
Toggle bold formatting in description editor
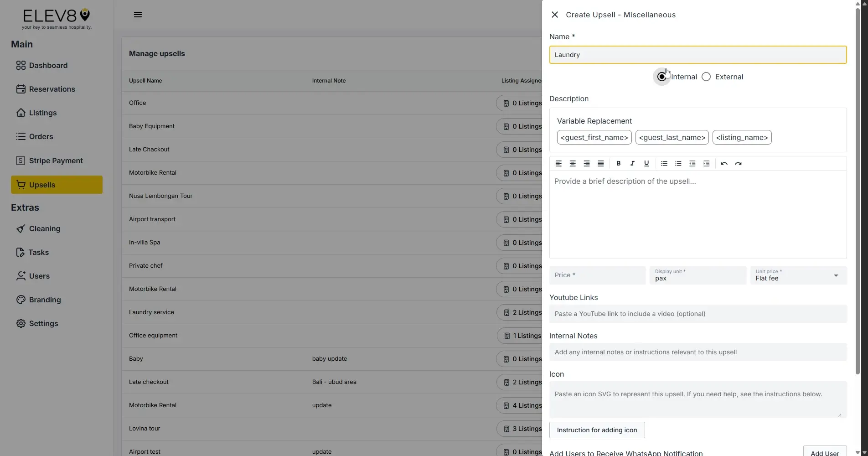pyautogui.click(x=619, y=163)
